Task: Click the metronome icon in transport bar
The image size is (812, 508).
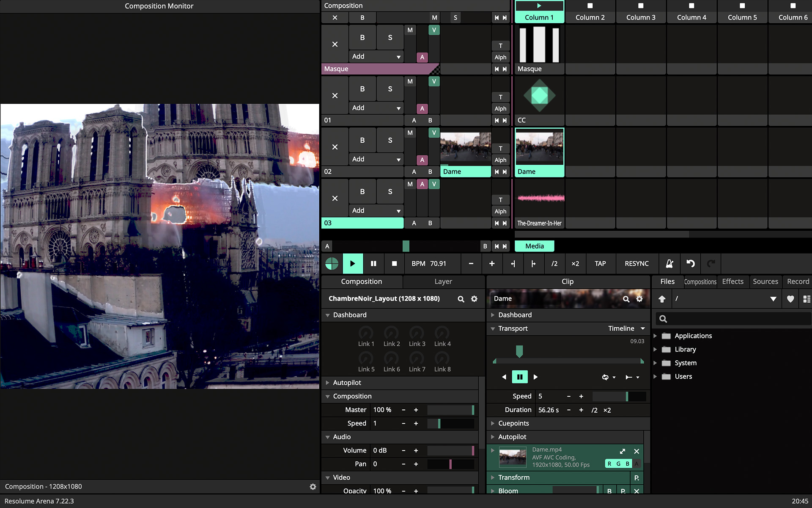Action: 669,263
